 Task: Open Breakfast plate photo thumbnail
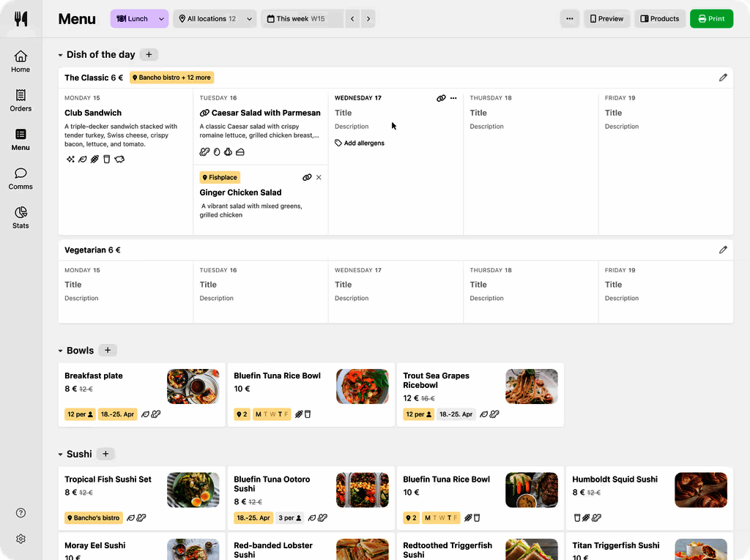click(193, 387)
